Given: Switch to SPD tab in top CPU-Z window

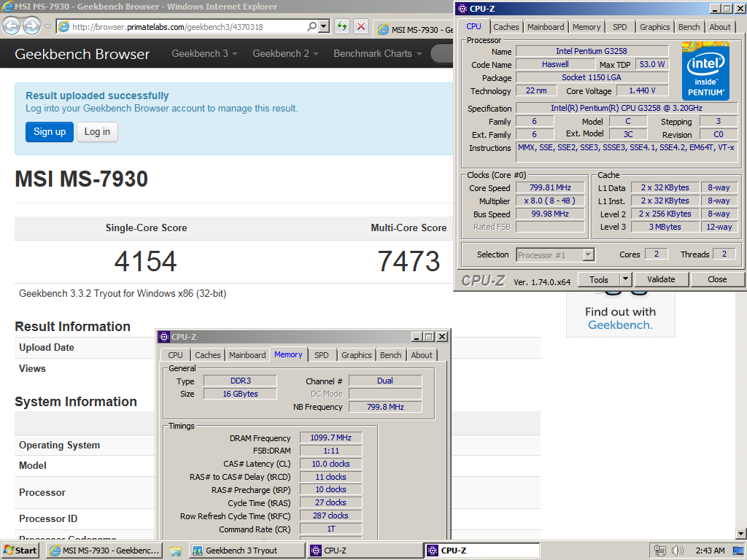Looking at the screenshot, I should (620, 27).
